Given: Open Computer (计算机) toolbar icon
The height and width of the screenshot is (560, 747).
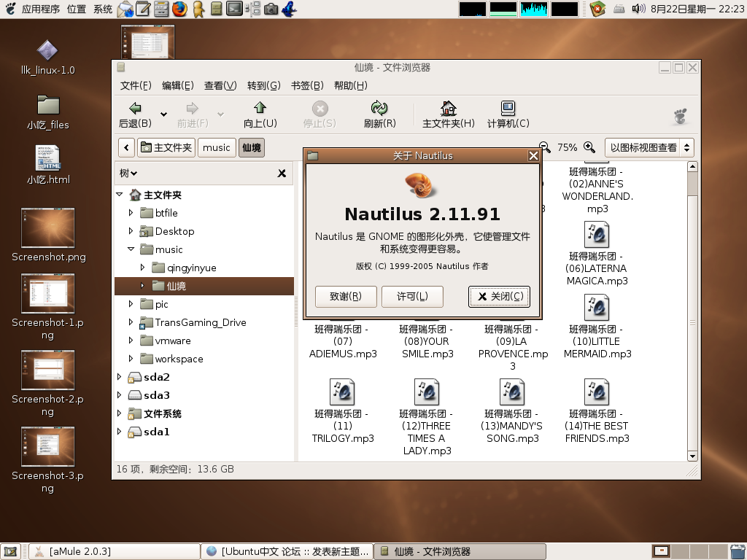Looking at the screenshot, I should (x=508, y=108).
